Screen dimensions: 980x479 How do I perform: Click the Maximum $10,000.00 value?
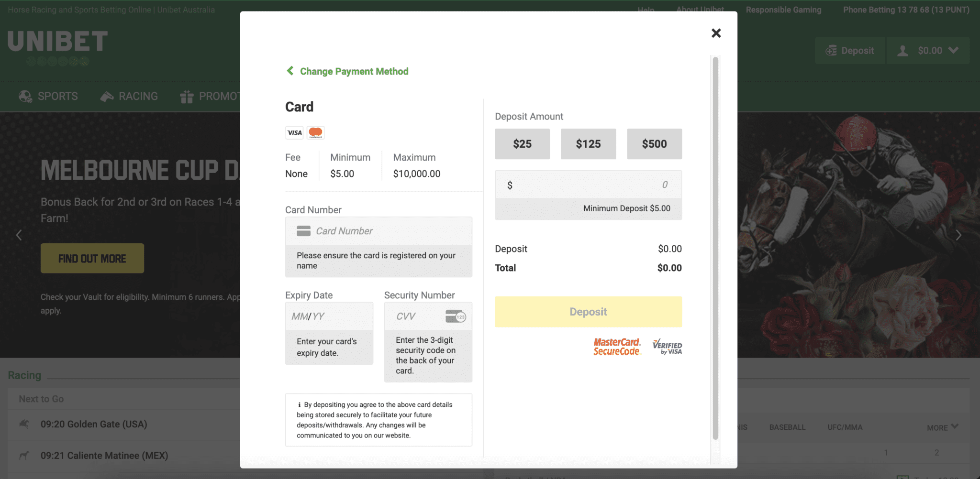(417, 174)
